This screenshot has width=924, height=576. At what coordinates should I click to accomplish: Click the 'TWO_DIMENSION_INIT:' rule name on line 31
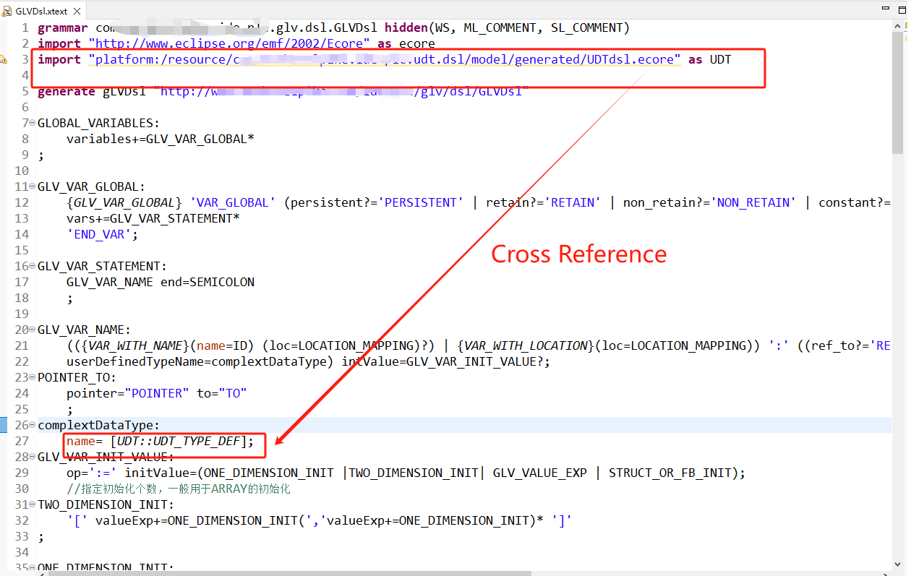coord(106,504)
